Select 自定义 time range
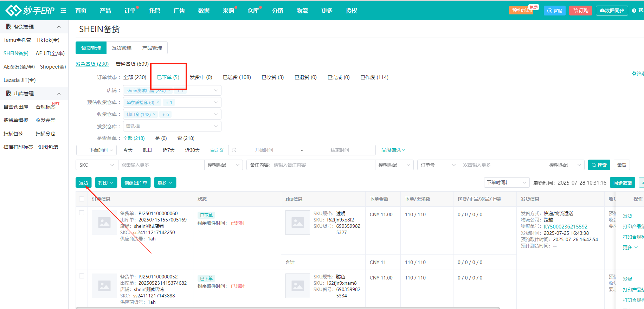Viewport: 644px width, 309px height. pos(217,150)
